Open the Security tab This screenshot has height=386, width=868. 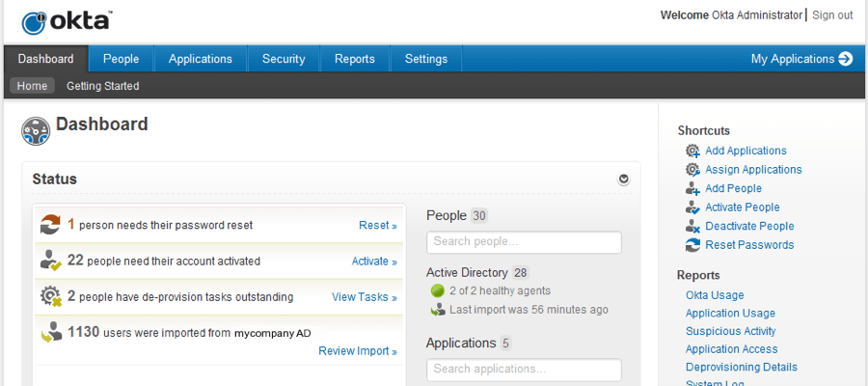pyautogui.click(x=284, y=59)
